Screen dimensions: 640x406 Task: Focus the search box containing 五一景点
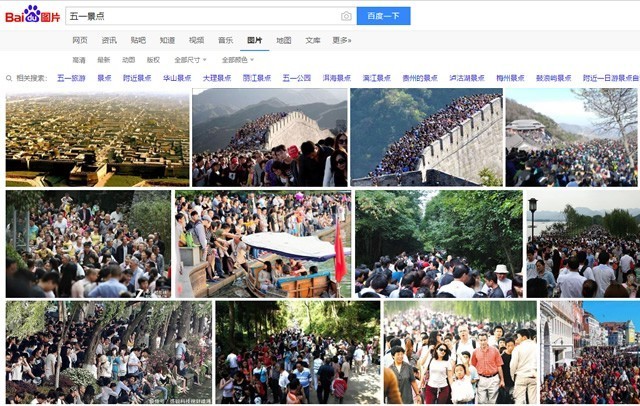click(x=203, y=16)
